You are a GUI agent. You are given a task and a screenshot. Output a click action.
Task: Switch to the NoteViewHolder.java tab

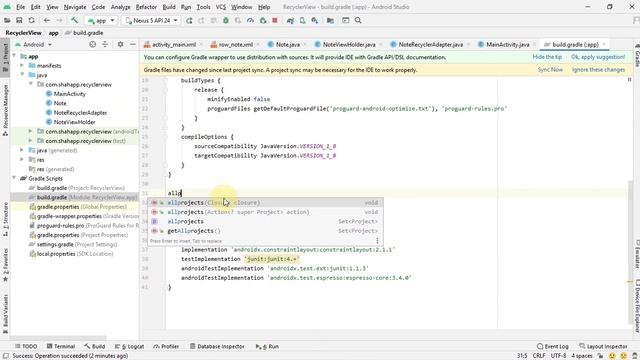(x=349, y=44)
